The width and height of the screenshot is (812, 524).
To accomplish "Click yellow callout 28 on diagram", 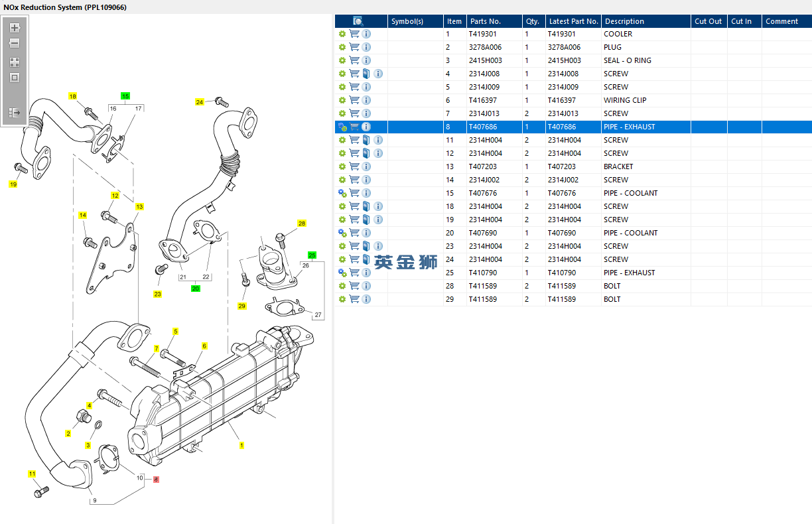I will 302,224.
